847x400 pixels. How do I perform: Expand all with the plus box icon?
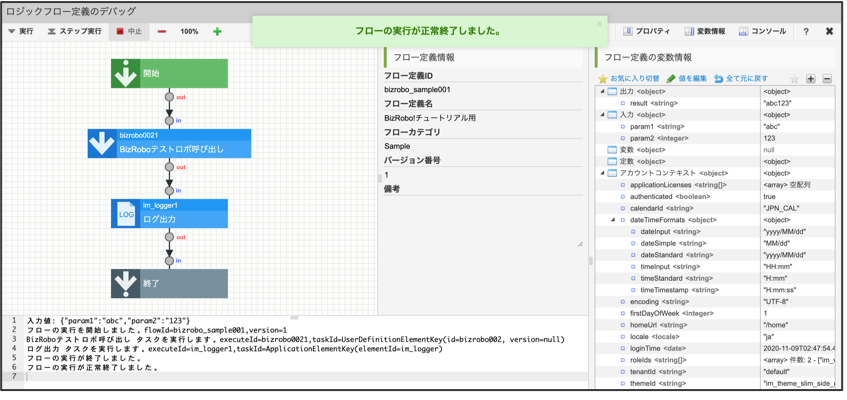pyautogui.click(x=811, y=79)
